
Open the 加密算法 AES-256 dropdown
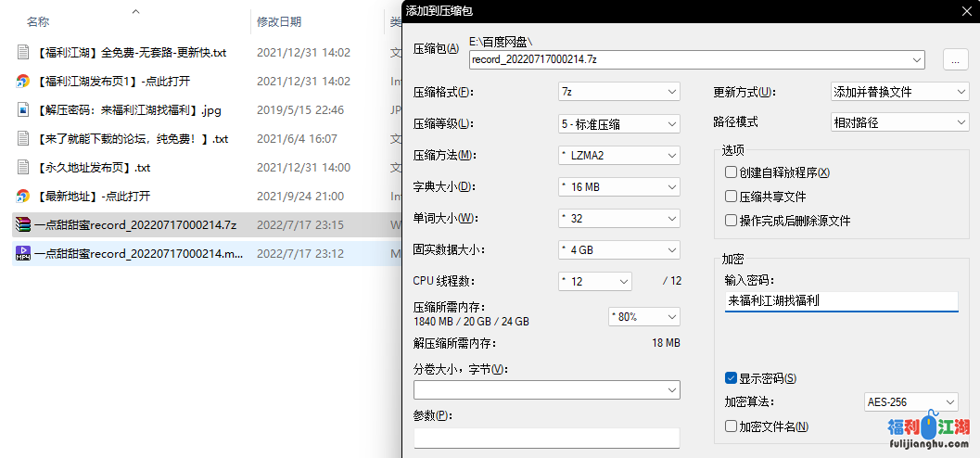coord(910,402)
